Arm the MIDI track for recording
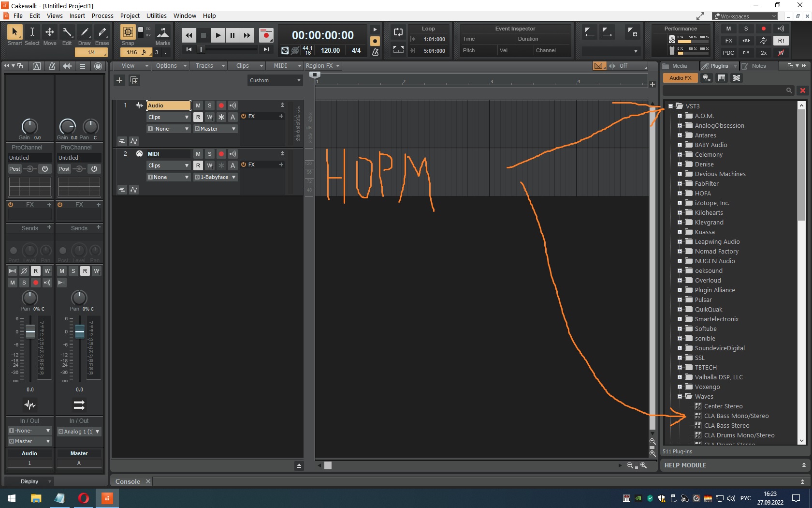812x508 pixels. pos(221,154)
